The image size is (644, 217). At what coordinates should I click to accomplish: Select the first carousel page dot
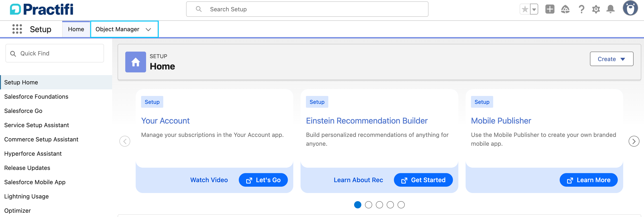(x=358, y=205)
